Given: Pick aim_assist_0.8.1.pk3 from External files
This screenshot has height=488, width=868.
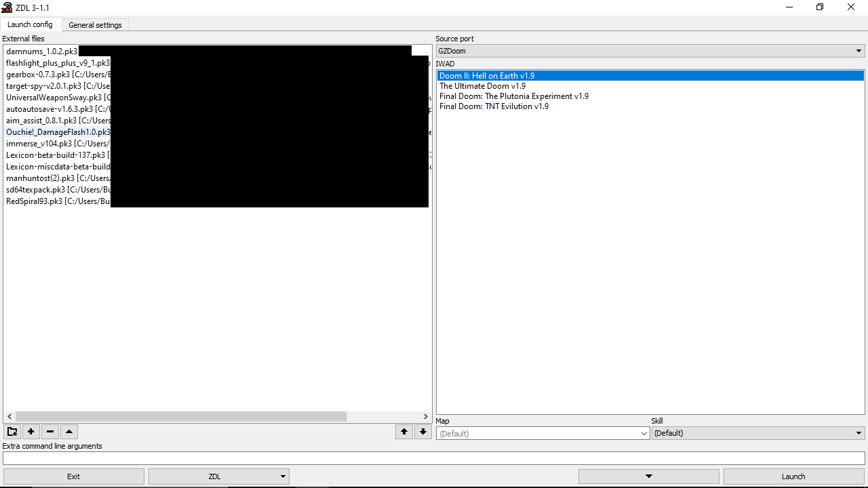Looking at the screenshot, I should click(217, 121).
